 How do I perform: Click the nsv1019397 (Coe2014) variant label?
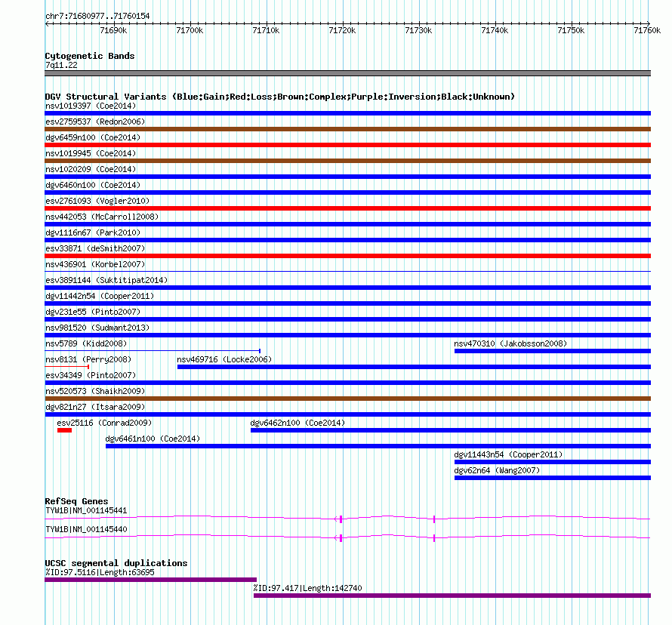pos(91,106)
